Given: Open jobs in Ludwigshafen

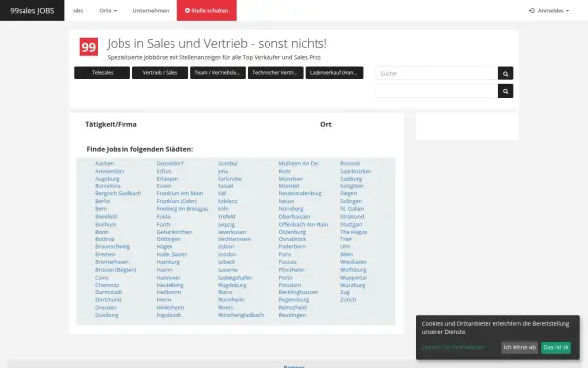Looking at the screenshot, I should pyautogui.click(x=234, y=277).
